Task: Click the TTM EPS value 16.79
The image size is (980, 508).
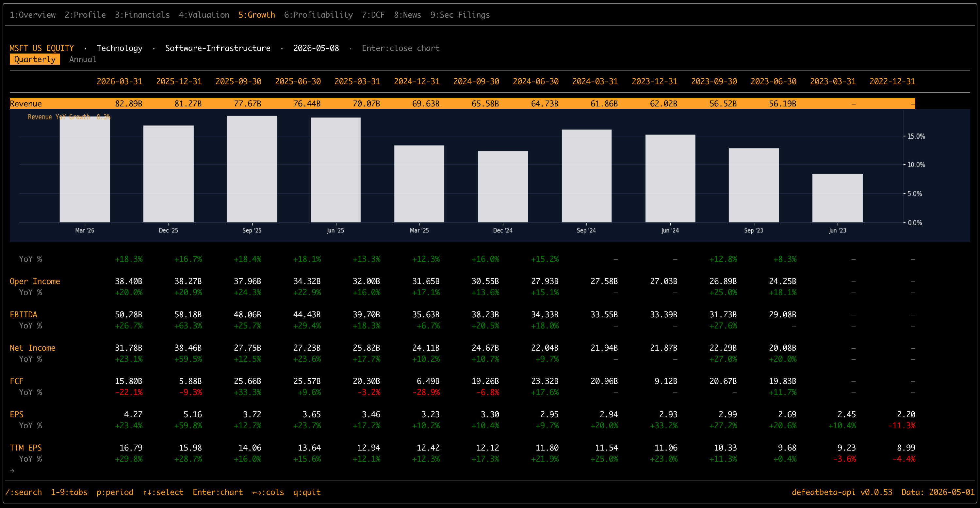Action: click(x=131, y=448)
